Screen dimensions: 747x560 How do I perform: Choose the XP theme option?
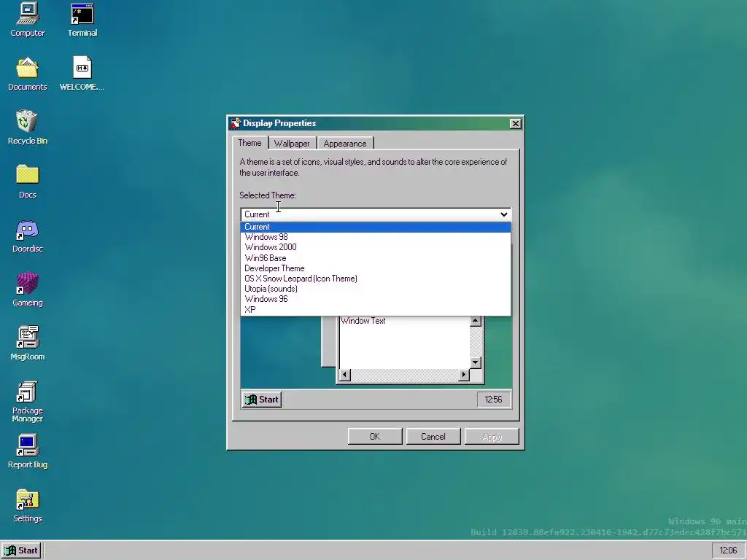click(376, 309)
